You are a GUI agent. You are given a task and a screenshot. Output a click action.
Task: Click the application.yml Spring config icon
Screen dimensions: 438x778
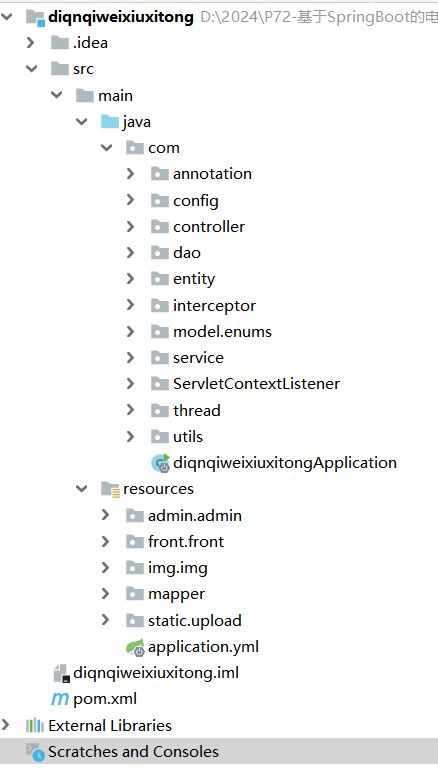click(x=135, y=647)
